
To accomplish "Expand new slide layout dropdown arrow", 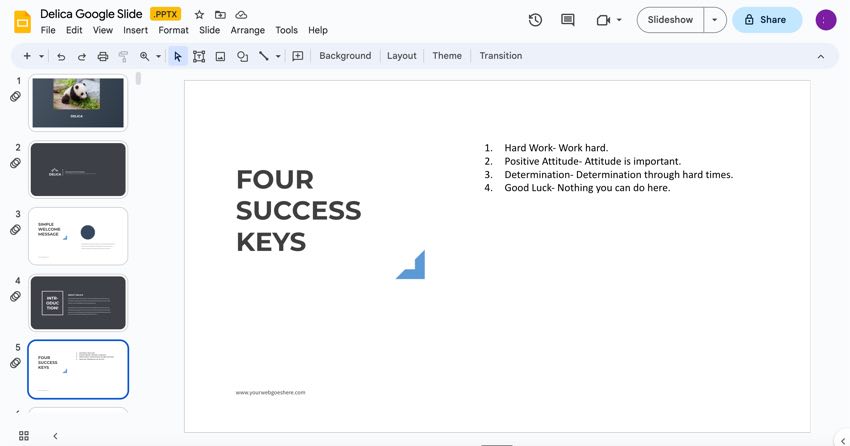I will pos(41,56).
